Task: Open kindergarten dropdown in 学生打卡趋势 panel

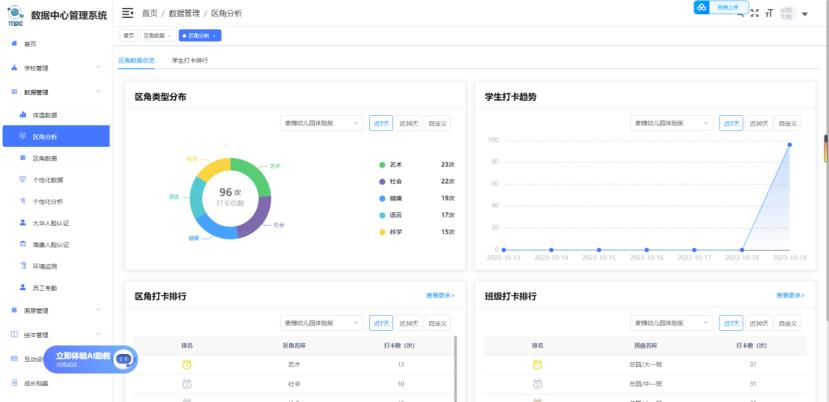Action: [671, 123]
